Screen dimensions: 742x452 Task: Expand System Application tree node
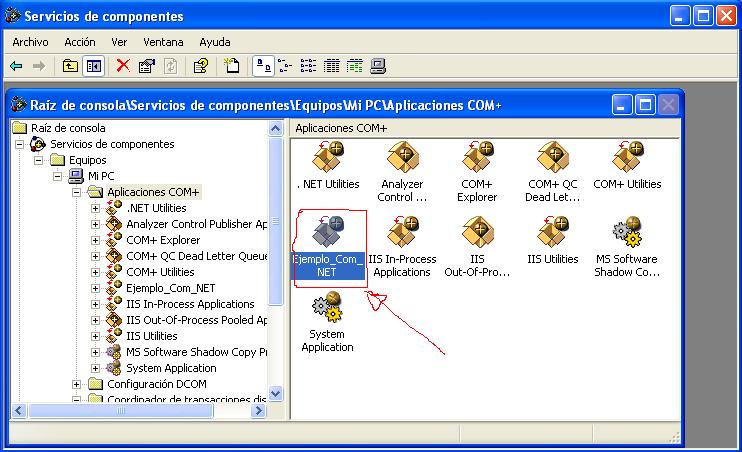(x=95, y=368)
